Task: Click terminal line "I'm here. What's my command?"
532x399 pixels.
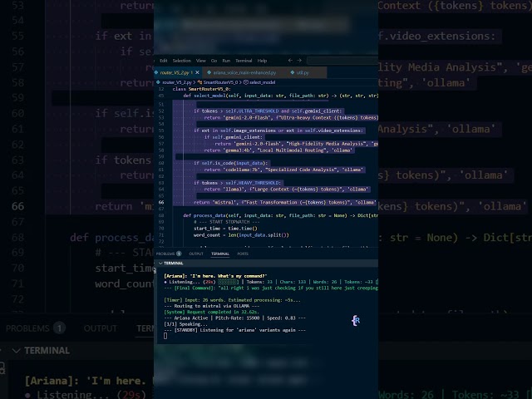Action: click(215, 276)
